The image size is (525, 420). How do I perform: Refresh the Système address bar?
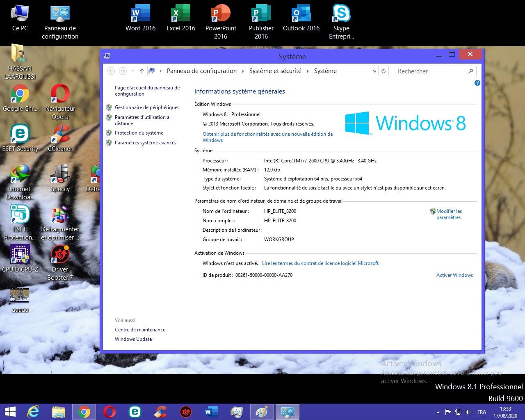pyautogui.click(x=383, y=71)
